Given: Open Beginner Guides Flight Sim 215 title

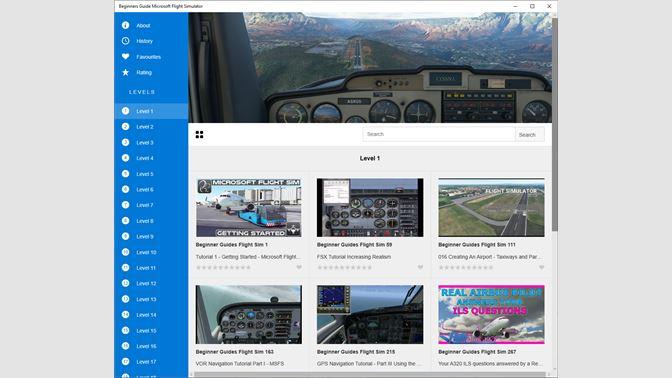Looking at the screenshot, I should pos(356,352).
